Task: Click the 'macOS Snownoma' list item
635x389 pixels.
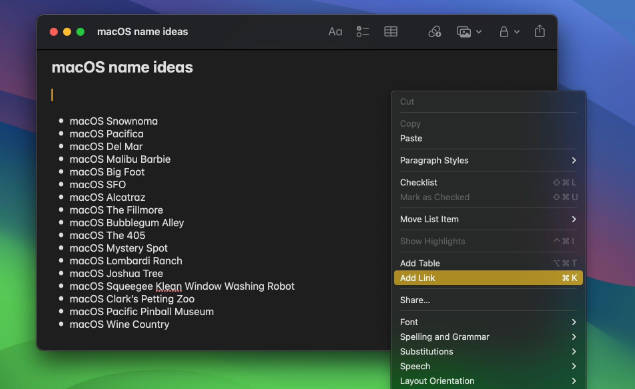Action: (x=113, y=121)
